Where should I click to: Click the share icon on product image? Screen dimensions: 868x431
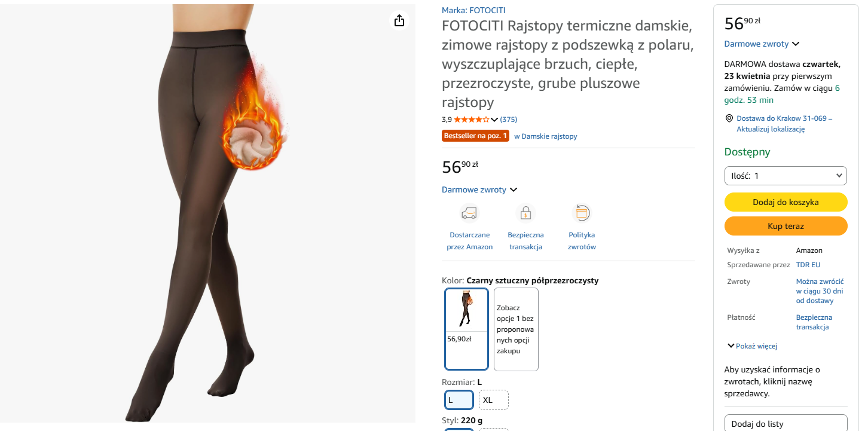coord(399,21)
